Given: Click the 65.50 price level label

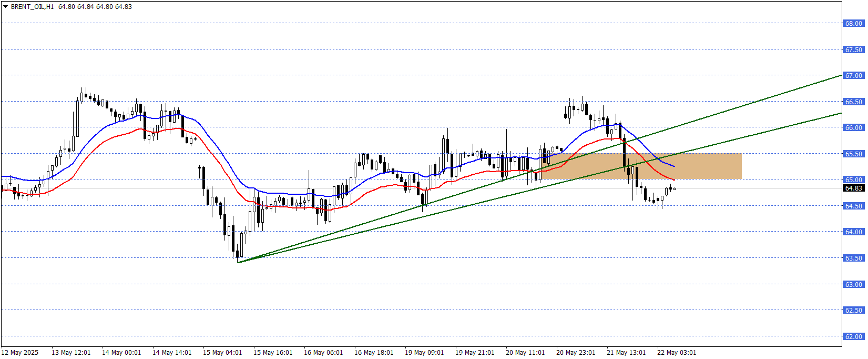Looking at the screenshot, I should click(853, 154).
